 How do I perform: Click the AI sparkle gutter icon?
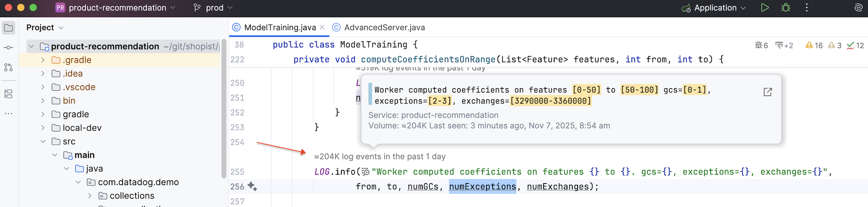pos(252,186)
